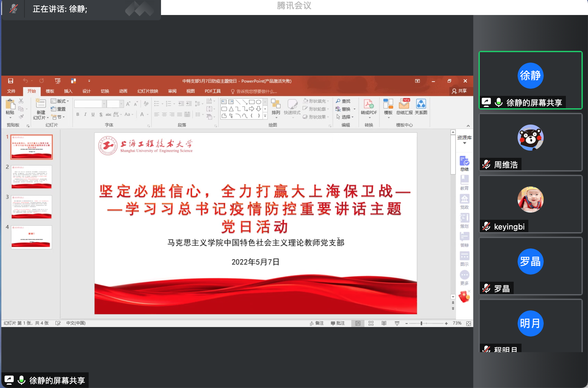
Task: Click the 查找 find button
Action: (x=343, y=101)
